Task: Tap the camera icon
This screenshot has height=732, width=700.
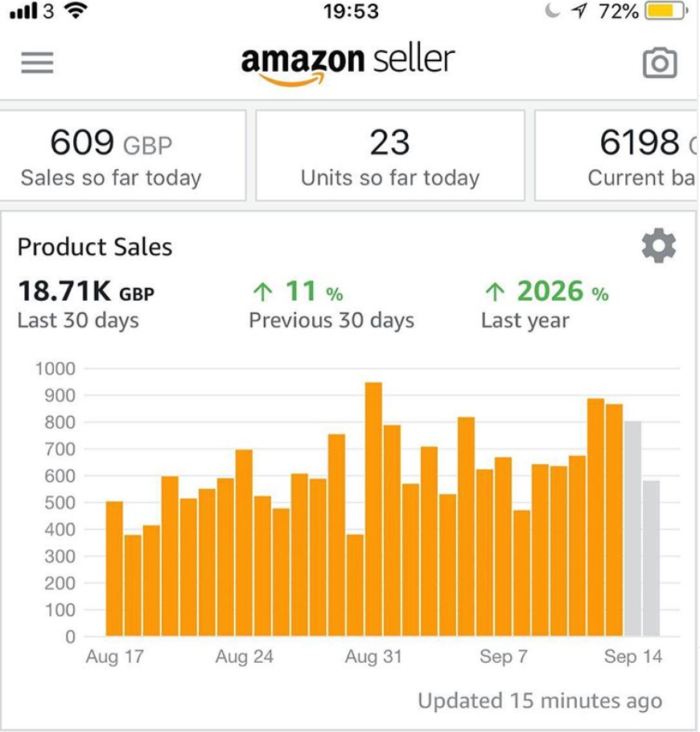Action: 660,62
